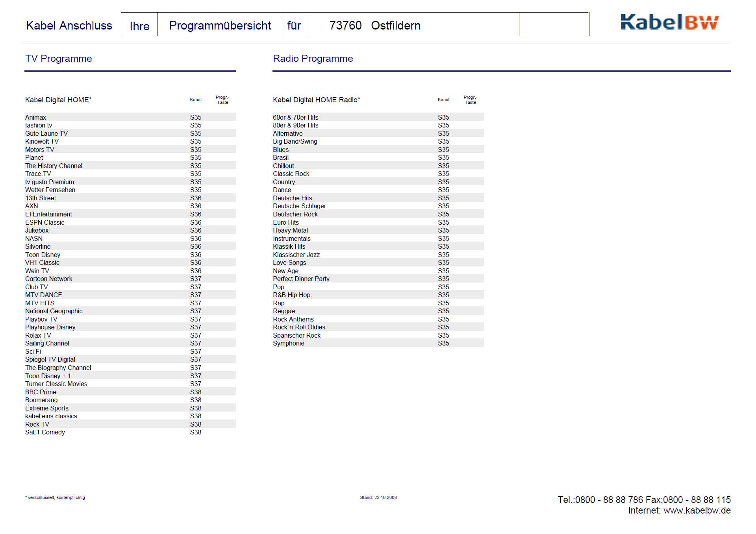Image resolution: width=756 pixels, height=534 pixels.
Task: Select the TV Programme heading
Action: [58, 59]
